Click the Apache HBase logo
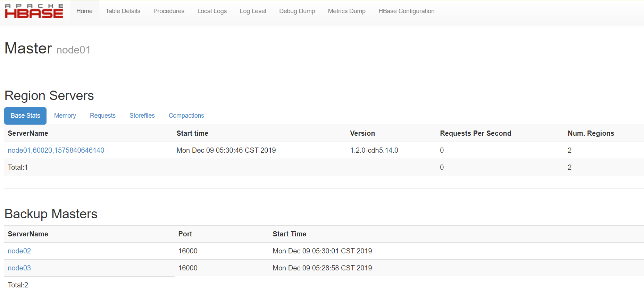The width and height of the screenshot is (644, 294). [34, 11]
